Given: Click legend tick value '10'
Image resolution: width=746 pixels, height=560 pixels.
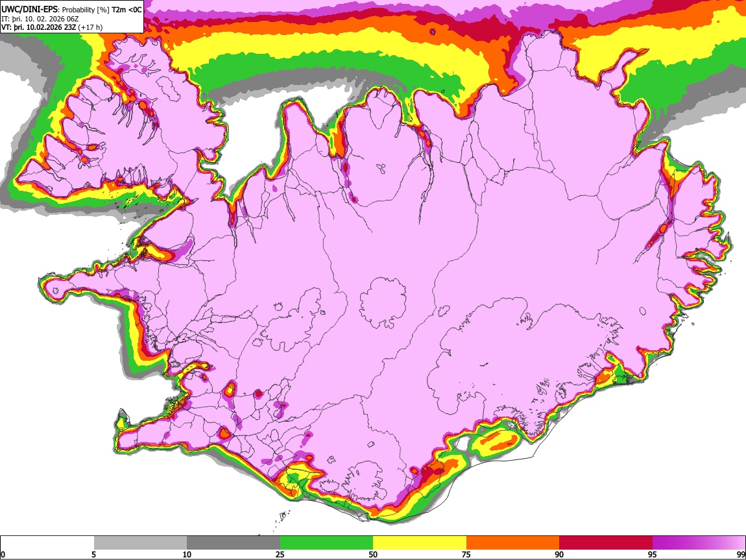Looking at the screenshot, I should pyautogui.click(x=187, y=554).
